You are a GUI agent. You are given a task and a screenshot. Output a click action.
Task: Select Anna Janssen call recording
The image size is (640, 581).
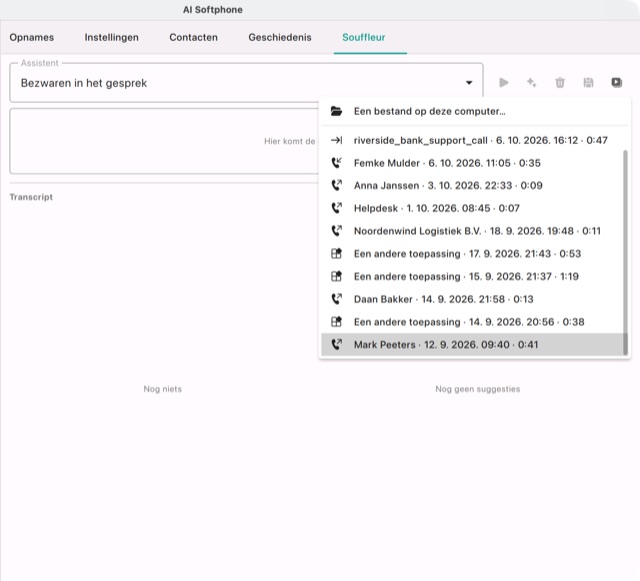[472, 185]
